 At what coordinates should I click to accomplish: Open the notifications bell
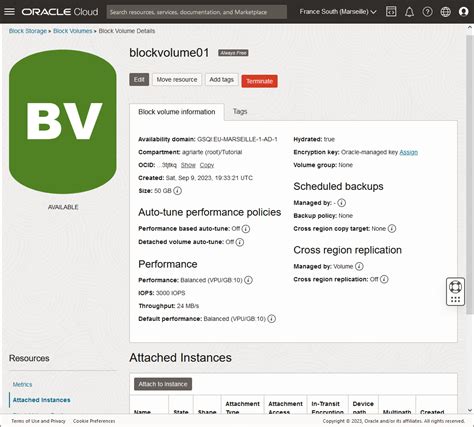pyautogui.click(x=409, y=12)
